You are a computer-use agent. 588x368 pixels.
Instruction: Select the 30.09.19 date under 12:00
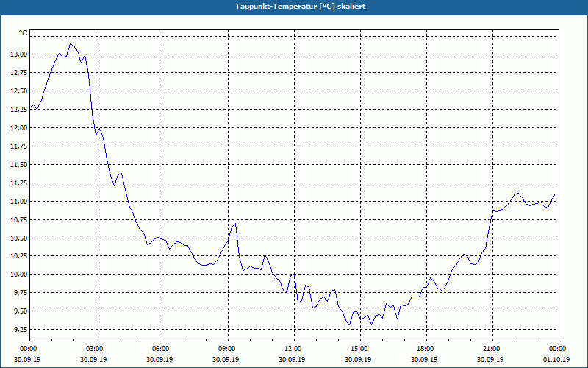[292, 360]
